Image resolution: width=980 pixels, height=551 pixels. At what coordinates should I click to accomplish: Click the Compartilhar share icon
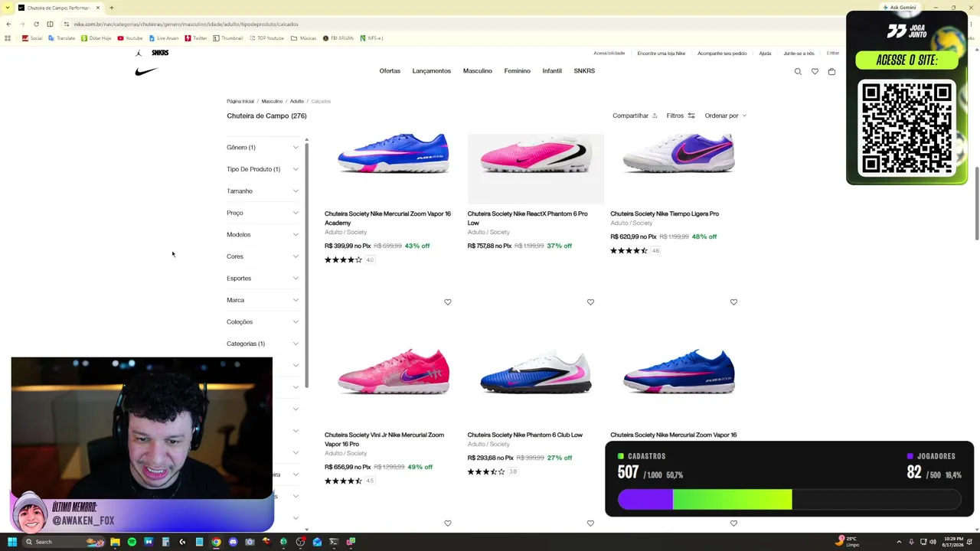click(x=655, y=116)
